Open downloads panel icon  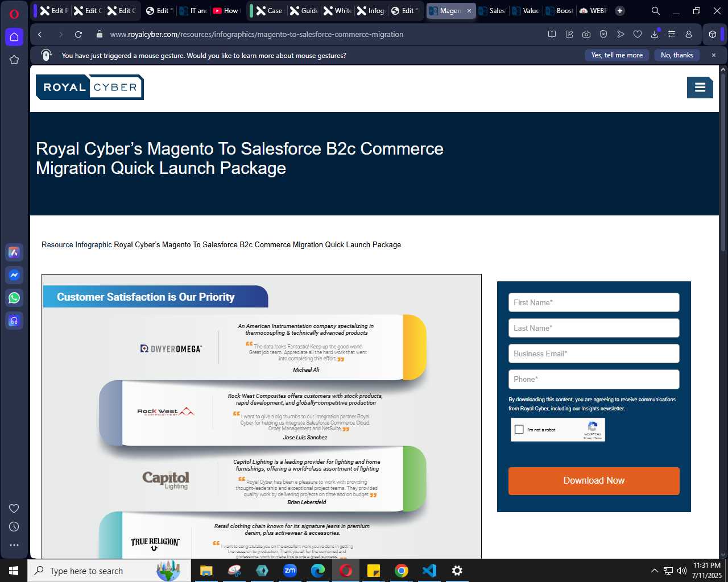coord(655,34)
